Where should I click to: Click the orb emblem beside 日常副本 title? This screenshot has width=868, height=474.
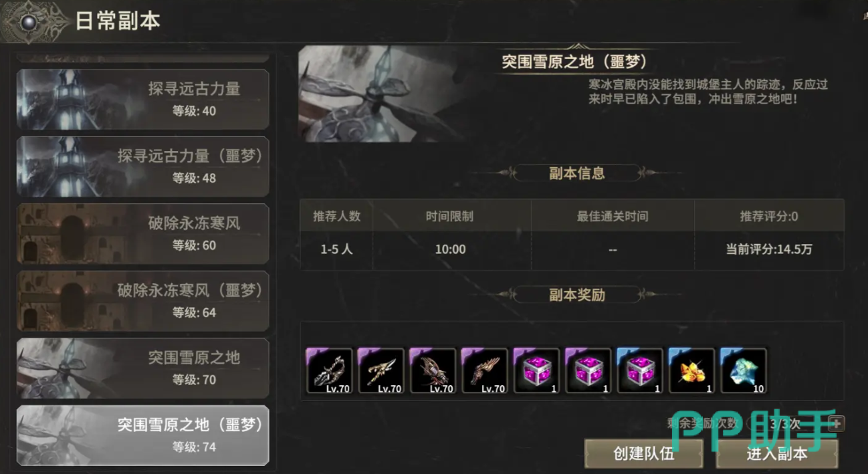(28, 21)
